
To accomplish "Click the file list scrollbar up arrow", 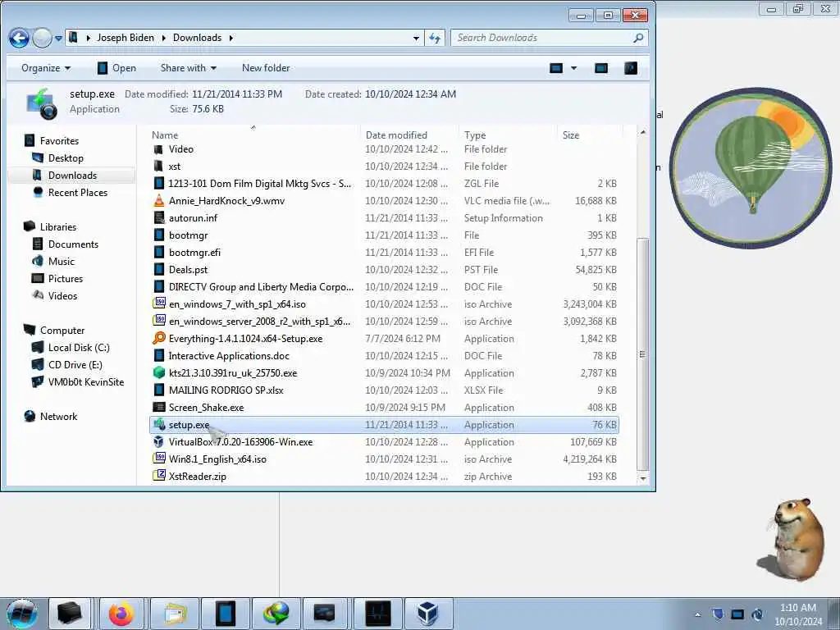I will pos(643,132).
